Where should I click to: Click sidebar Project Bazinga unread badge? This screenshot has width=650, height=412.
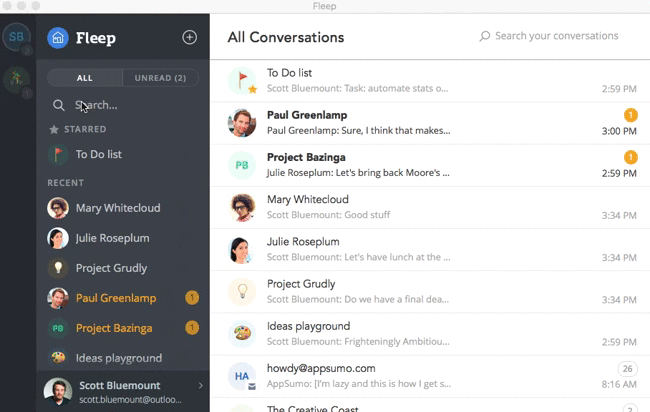(192, 328)
